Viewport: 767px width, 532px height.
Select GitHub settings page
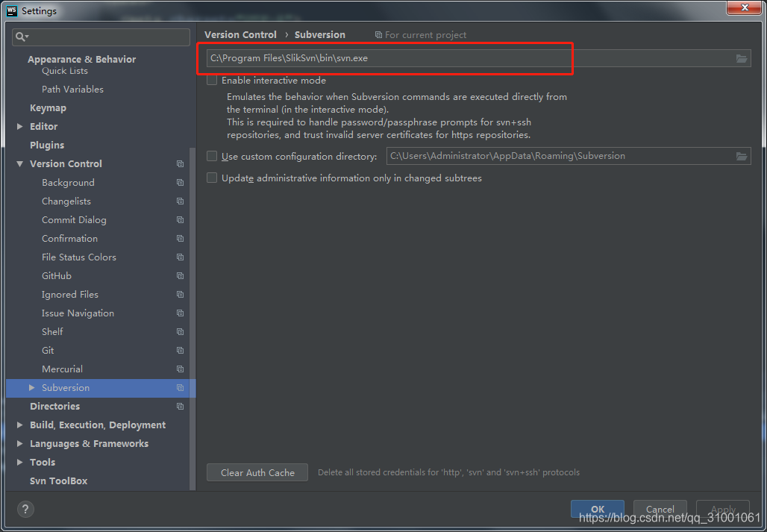56,276
